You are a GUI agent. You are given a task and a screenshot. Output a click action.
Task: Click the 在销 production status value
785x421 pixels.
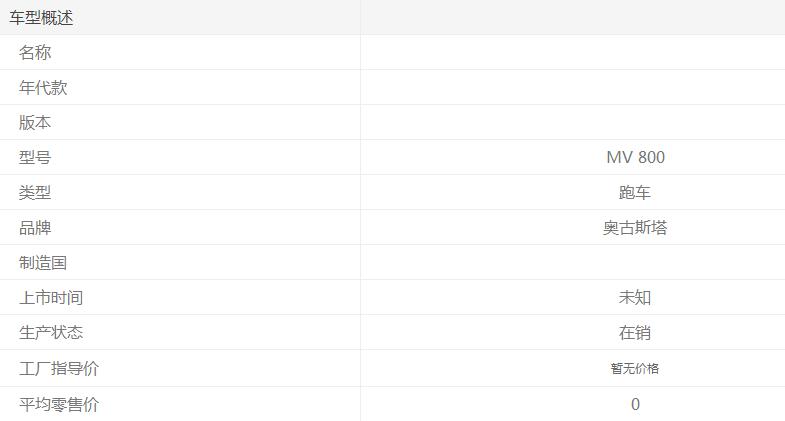coord(635,332)
